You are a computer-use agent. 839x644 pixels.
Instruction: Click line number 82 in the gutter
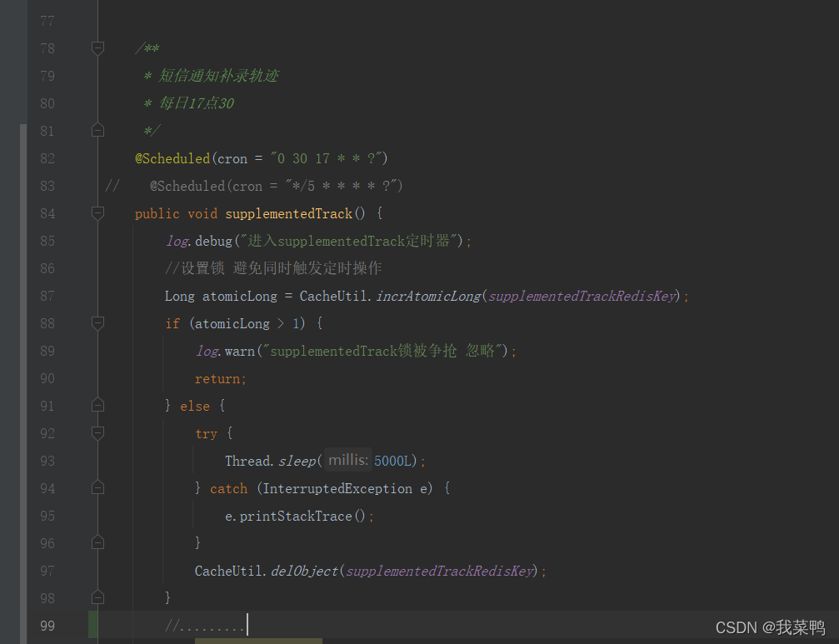point(47,158)
